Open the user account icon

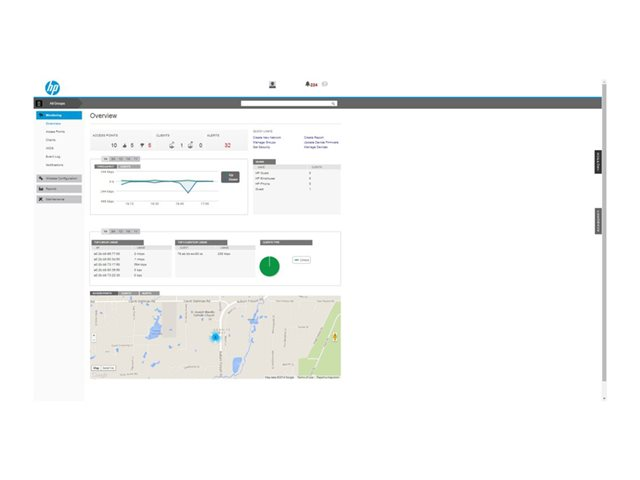click(272, 85)
